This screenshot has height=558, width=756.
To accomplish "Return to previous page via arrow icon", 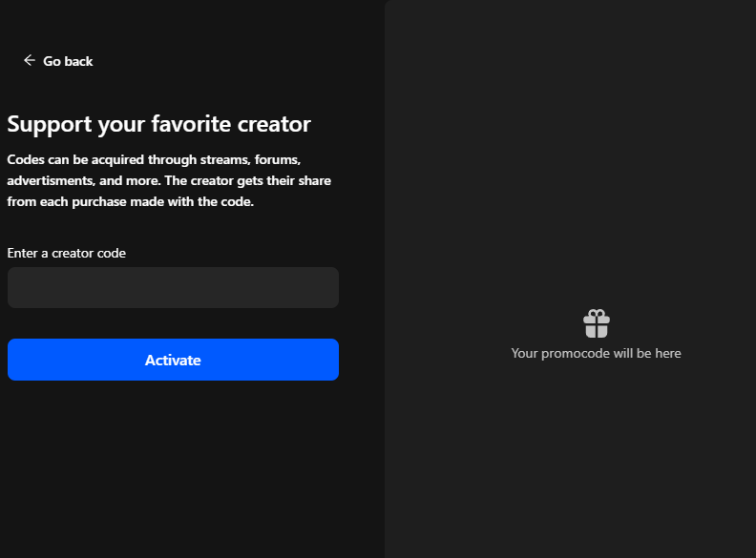I will click(29, 60).
